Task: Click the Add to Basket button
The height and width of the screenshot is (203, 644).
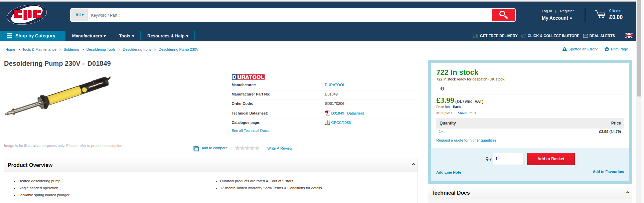Action: pyautogui.click(x=551, y=159)
